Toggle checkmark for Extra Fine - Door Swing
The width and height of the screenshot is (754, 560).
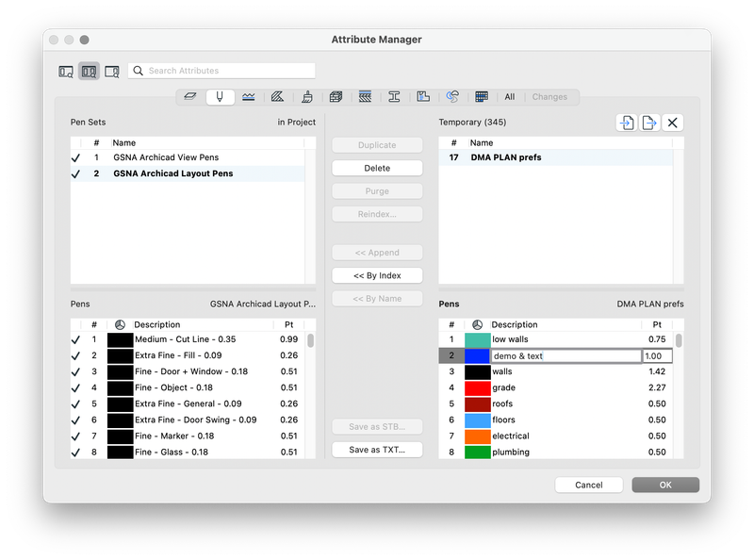click(x=75, y=420)
